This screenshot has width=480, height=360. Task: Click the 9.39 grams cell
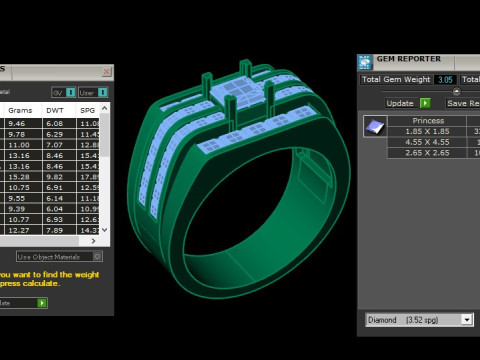point(23,209)
